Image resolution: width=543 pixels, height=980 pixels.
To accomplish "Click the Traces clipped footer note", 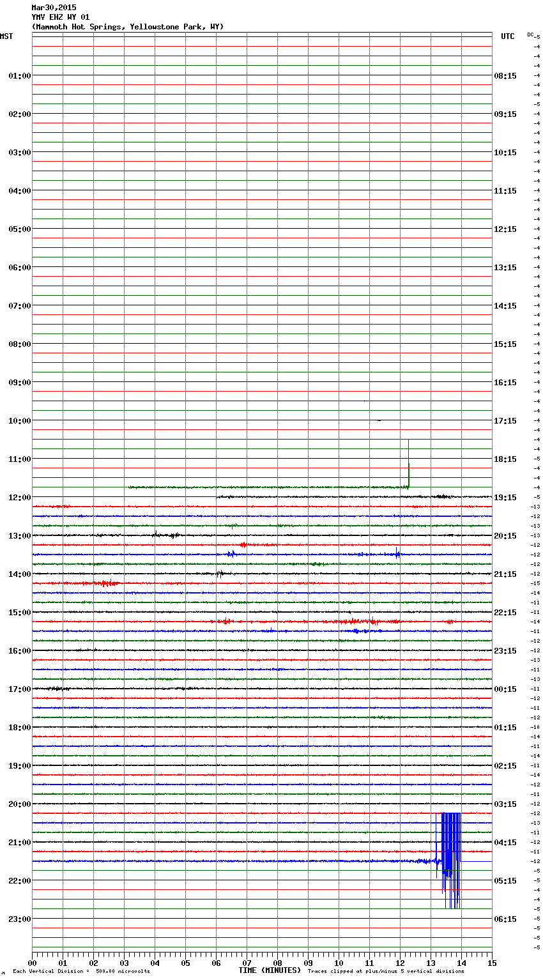I will pos(386,971).
